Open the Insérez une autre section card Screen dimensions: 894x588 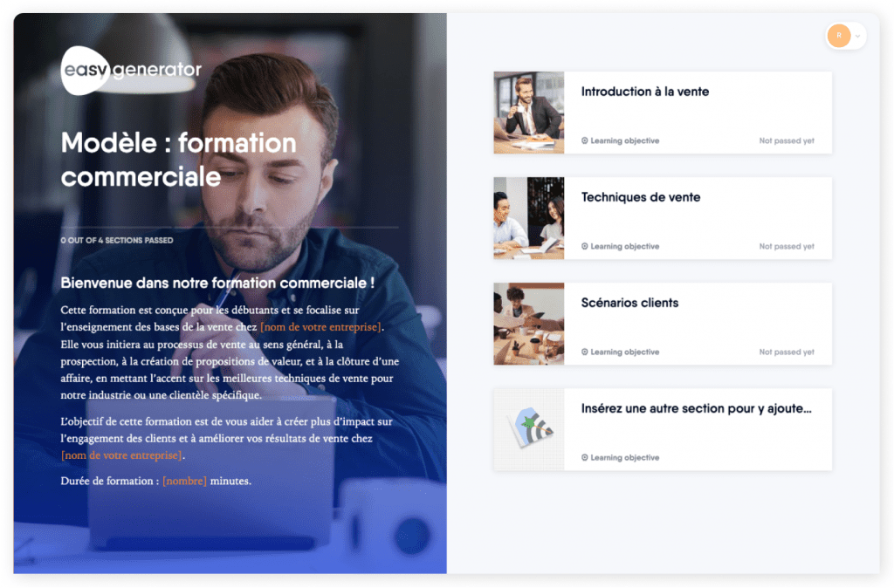coord(663,429)
